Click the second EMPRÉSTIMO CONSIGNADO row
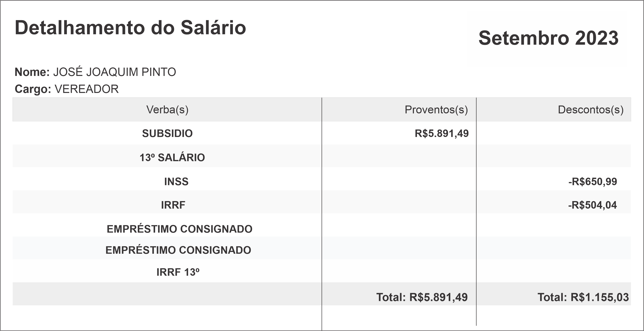The image size is (644, 331). coord(178,250)
